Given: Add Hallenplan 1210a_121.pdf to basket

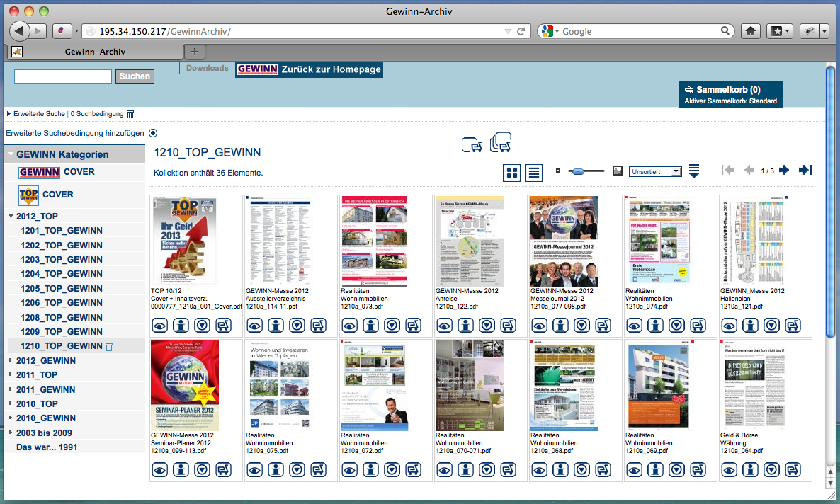Looking at the screenshot, I should (793, 325).
